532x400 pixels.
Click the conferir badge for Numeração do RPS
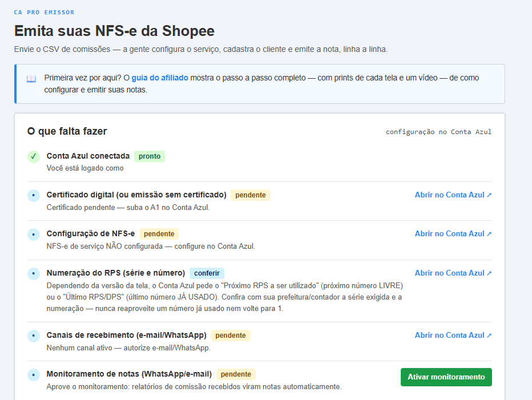[207, 273]
